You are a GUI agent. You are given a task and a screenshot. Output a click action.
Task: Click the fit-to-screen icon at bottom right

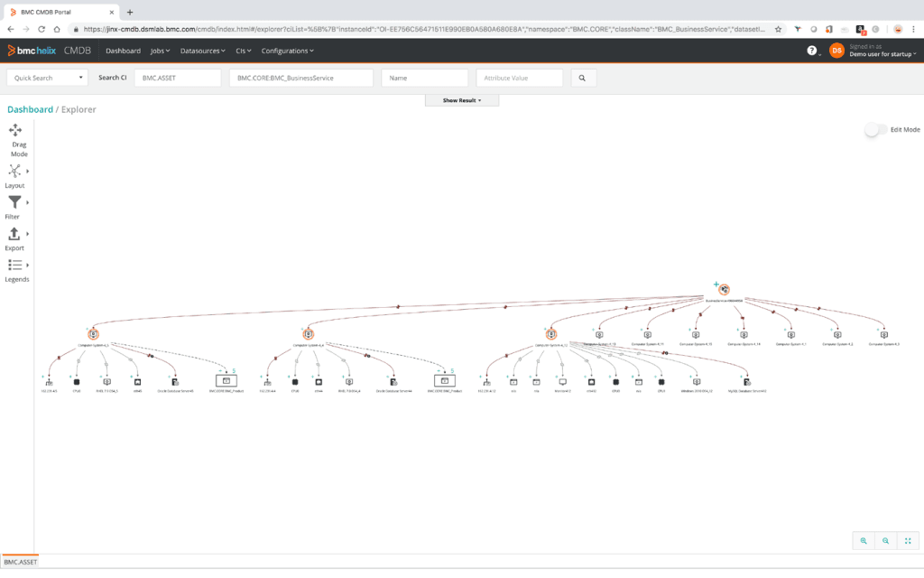[x=909, y=540]
